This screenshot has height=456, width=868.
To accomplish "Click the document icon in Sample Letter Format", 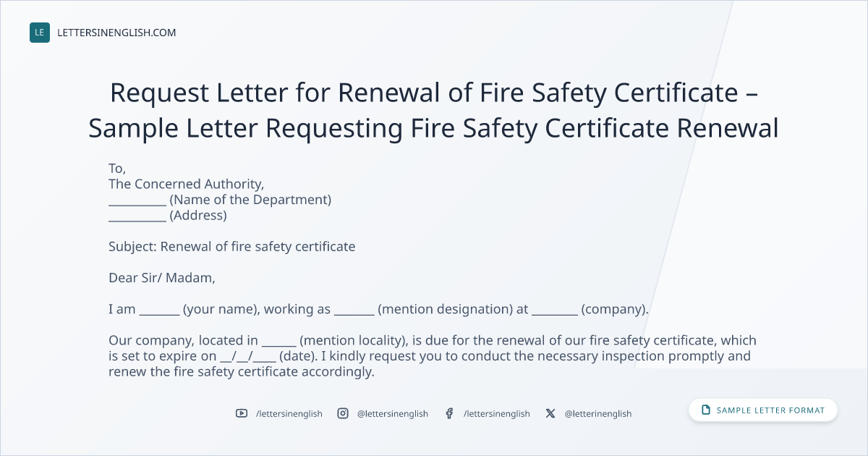I will (x=706, y=410).
